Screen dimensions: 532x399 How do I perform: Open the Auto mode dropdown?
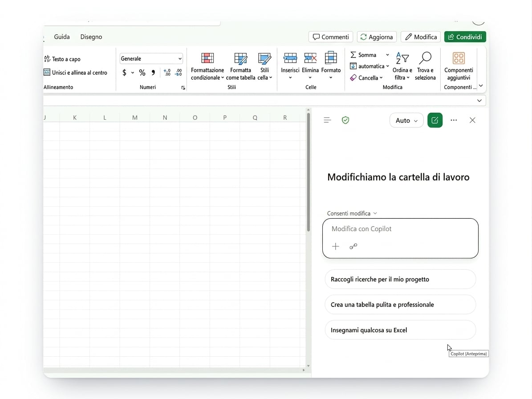[406, 120]
